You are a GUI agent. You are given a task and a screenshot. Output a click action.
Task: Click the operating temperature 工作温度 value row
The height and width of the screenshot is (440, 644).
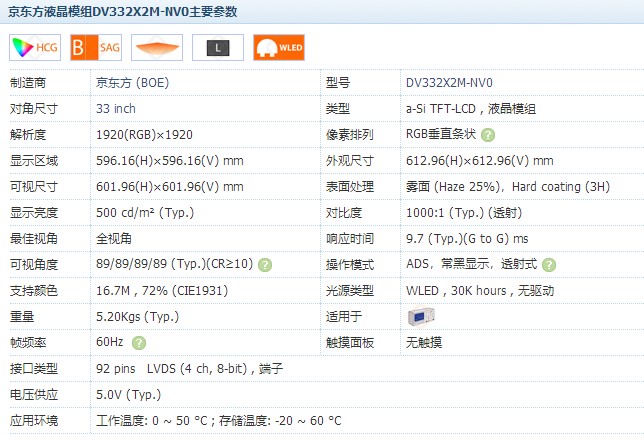tap(218, 421)
